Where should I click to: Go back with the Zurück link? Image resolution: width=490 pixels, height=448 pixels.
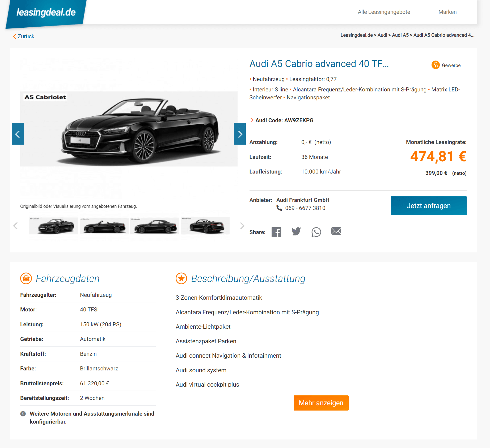[x=24, y=36]
